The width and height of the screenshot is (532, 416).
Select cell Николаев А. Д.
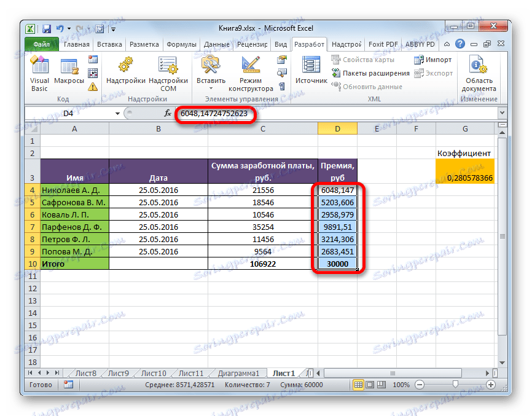[75, 190]
